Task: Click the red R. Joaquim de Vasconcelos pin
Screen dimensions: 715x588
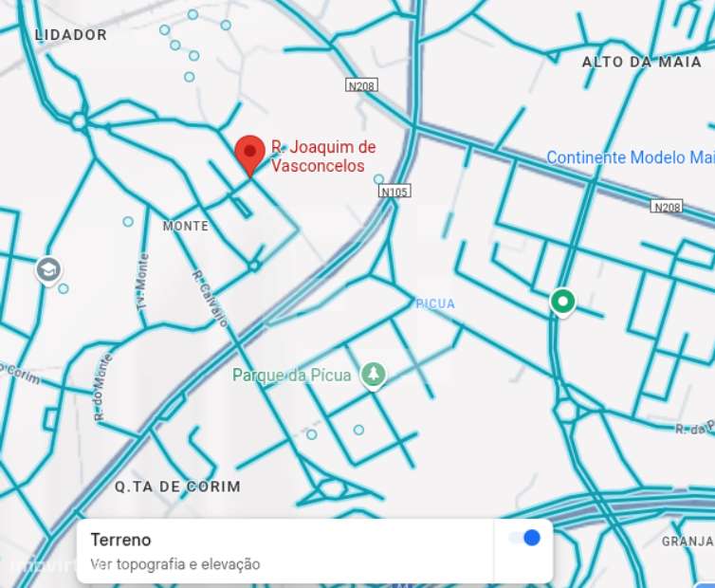Action: [x=249, y=156]
